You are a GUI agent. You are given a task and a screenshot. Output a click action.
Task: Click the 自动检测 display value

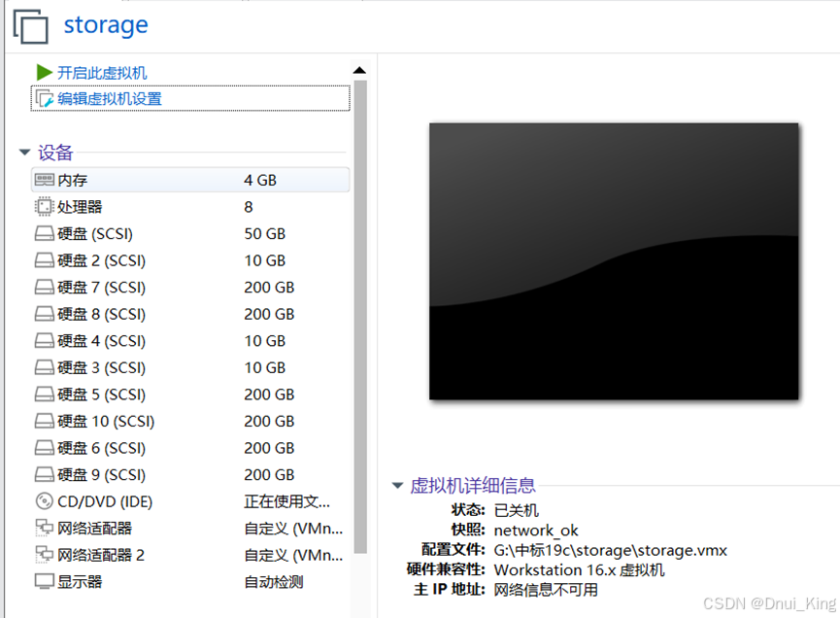coord(274,582)
